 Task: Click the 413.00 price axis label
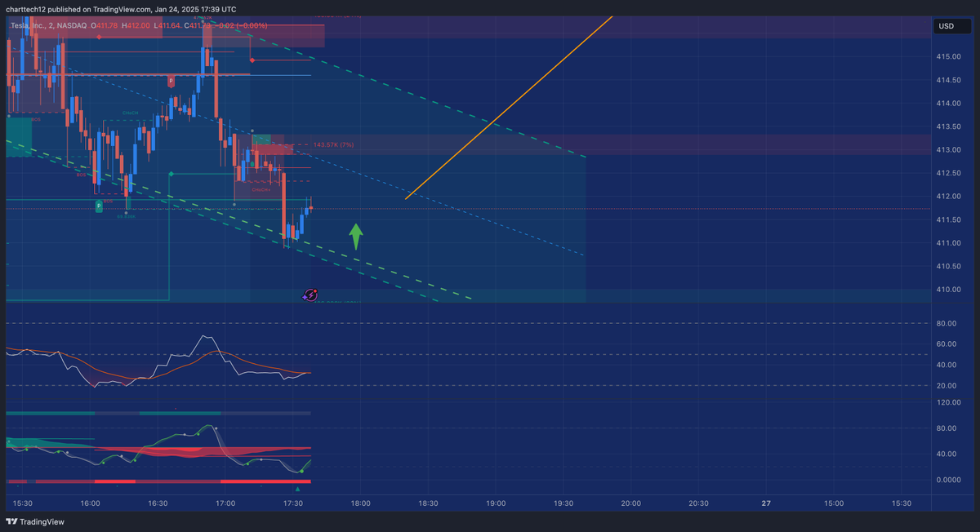point(948,149)
